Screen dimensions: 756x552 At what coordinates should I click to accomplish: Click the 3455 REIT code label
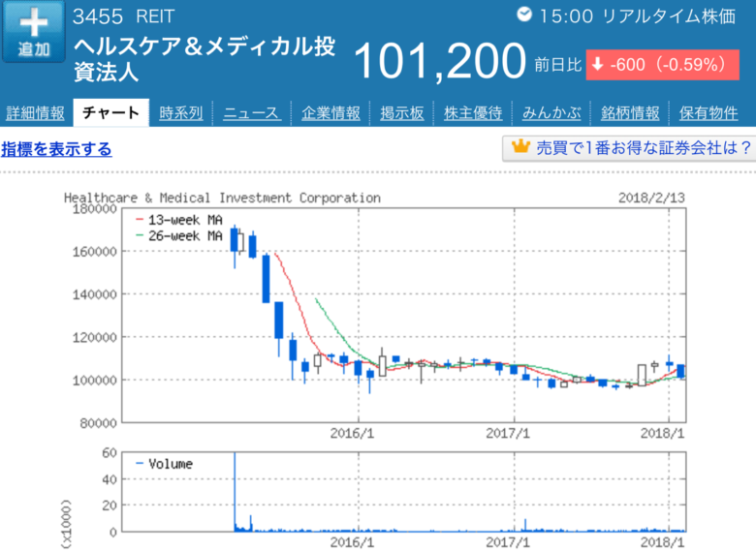pyautogui.click(x=123, y=16)
